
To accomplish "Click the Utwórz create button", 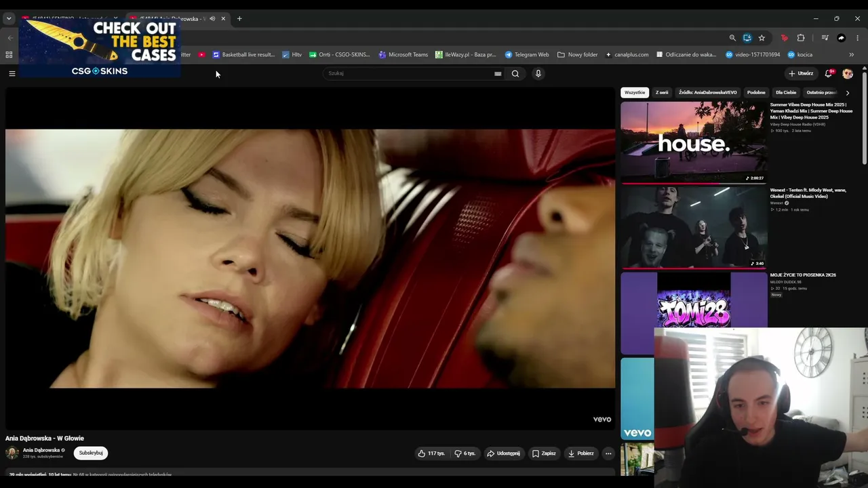I will point(801,74).
